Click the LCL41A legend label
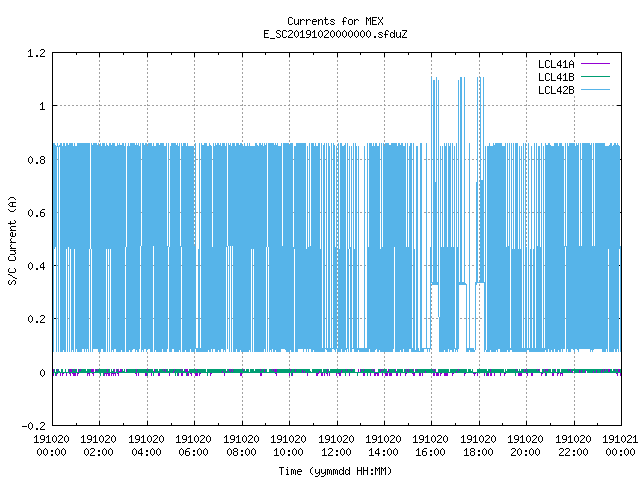The height and width of the screenshot is (480, 640). click(x=556, y=64)
